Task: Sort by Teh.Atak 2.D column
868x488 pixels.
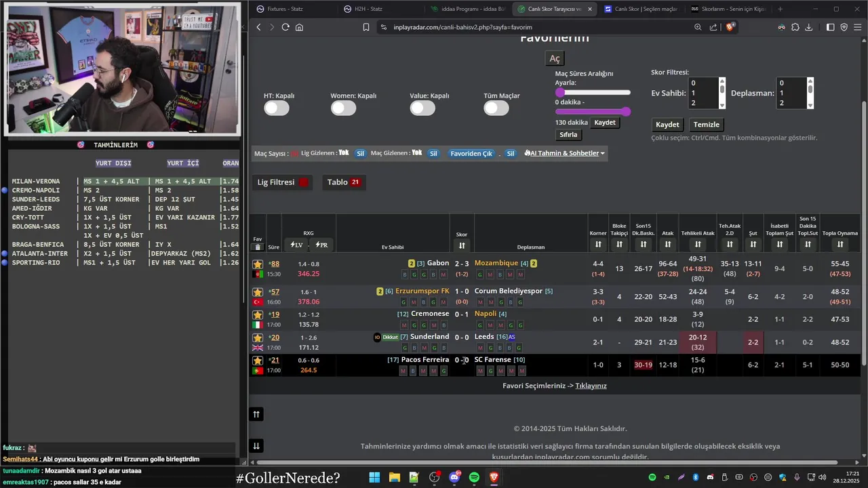Action: [730, 244]
